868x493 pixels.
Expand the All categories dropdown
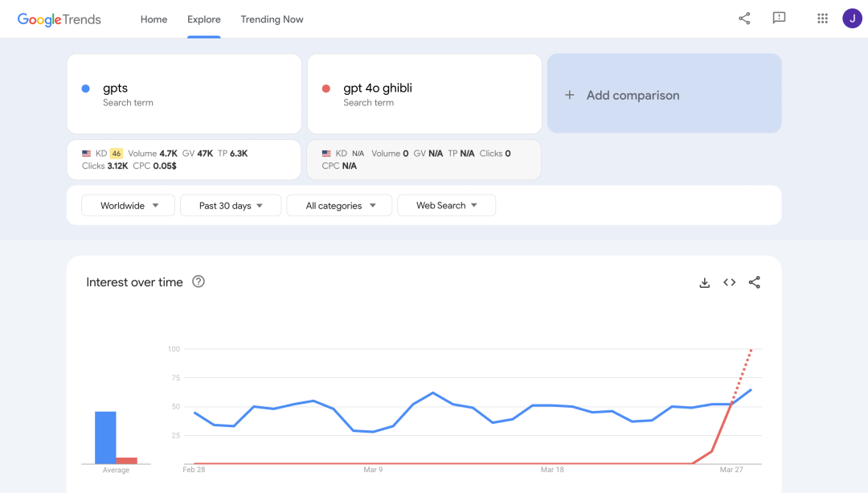coord(339,206)
